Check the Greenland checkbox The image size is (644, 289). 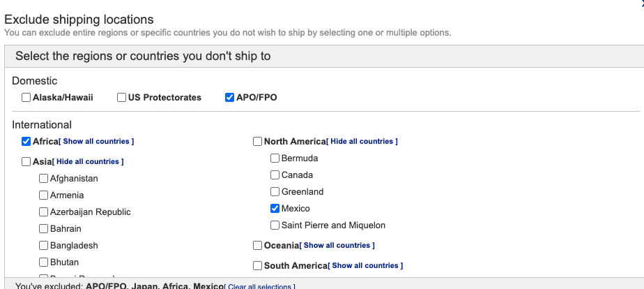coord(275,192)
